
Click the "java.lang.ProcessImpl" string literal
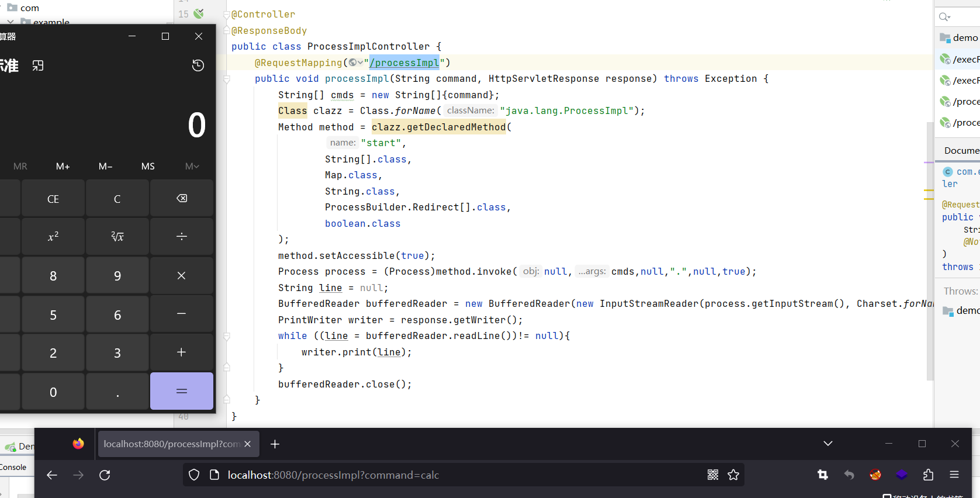tap(567, 111)
